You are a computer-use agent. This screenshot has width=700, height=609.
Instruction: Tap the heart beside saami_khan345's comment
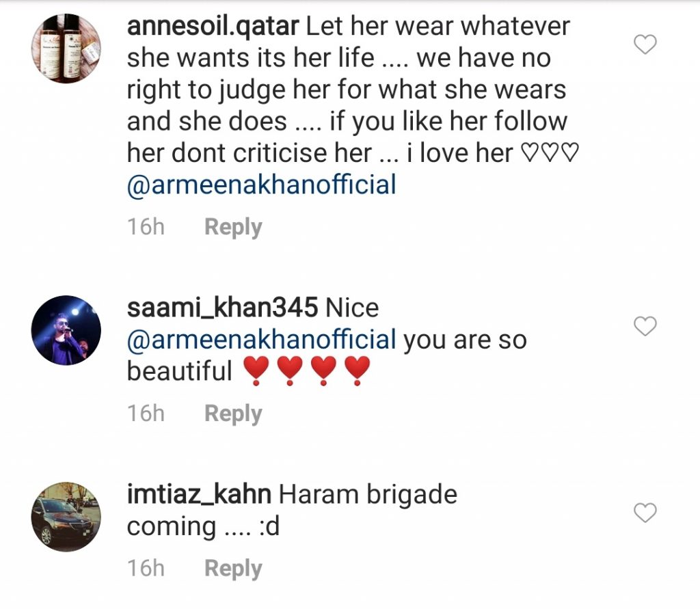645,327
